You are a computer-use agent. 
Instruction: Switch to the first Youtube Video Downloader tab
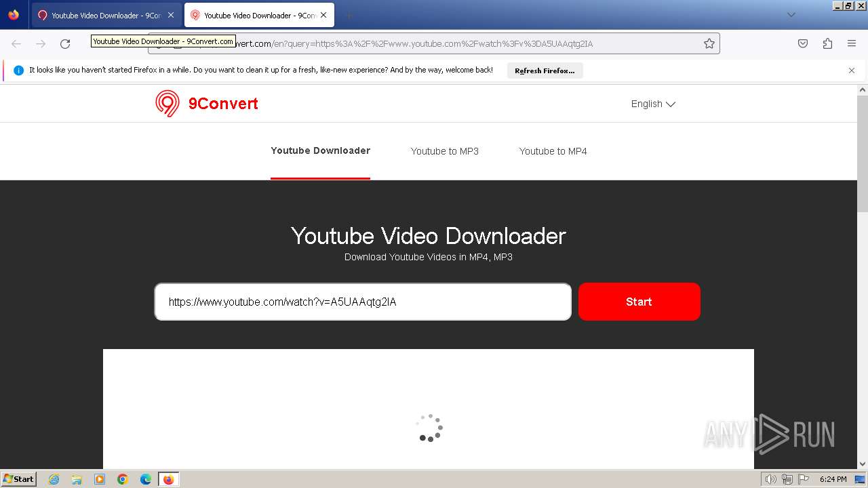coord(105,15)
